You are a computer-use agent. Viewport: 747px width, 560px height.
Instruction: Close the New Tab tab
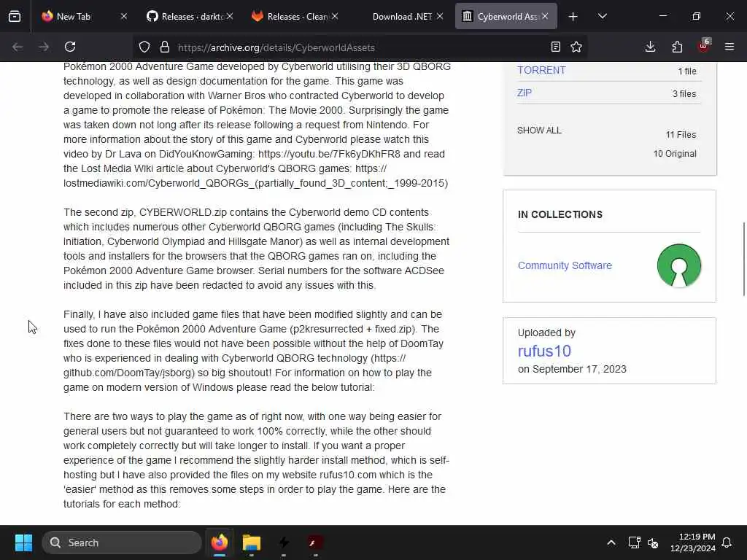tap(124, 16)
